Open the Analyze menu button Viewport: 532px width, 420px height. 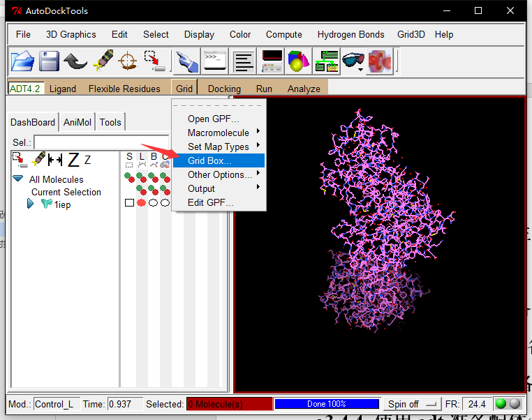pyautogui.click(x=304, y=89)
